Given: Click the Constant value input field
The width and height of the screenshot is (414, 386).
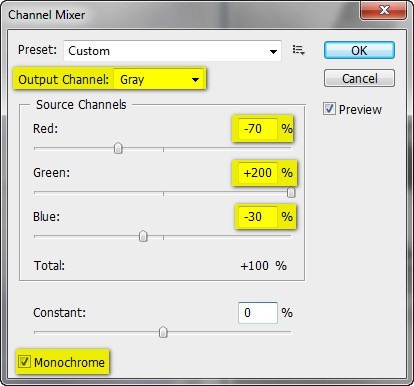Looking at the screenshot, I should coord(258,313).
